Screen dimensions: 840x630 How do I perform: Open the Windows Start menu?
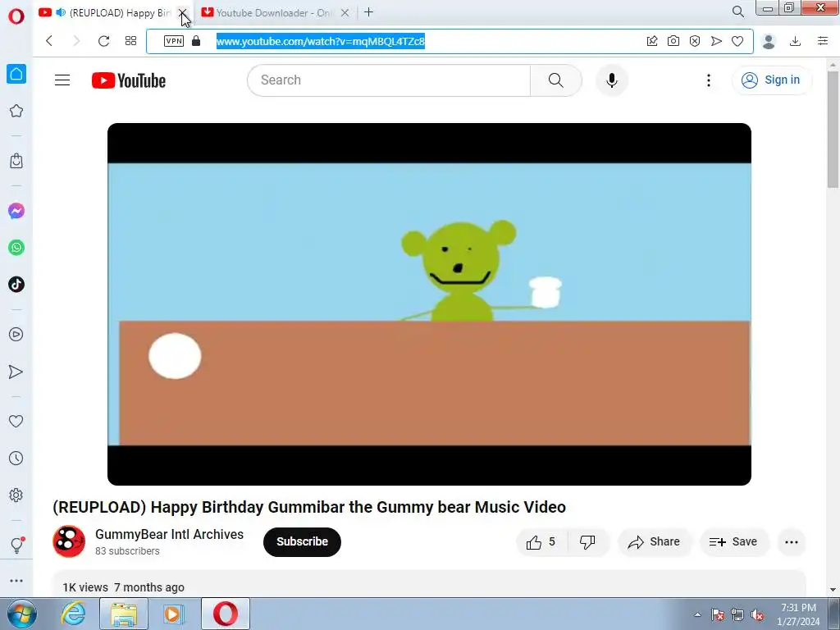tap(21, 614)
